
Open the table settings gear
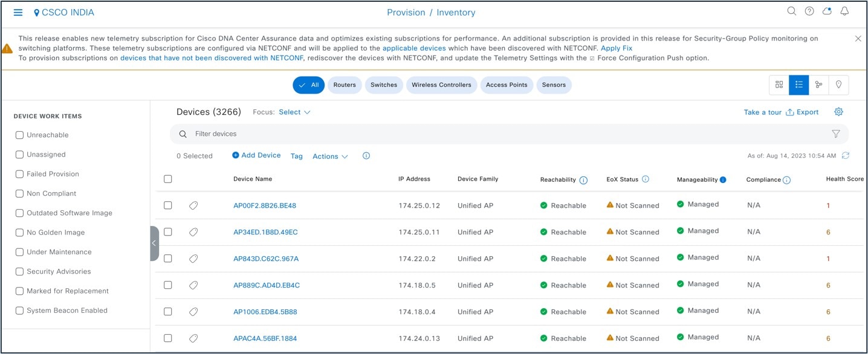tap(839, 112)
